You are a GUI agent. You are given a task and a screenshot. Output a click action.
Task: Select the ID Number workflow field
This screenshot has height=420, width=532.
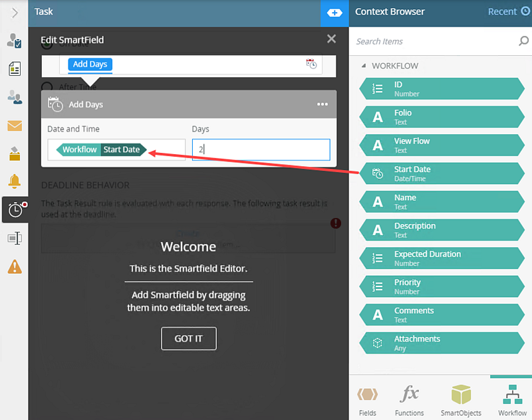tap(442, 89)
